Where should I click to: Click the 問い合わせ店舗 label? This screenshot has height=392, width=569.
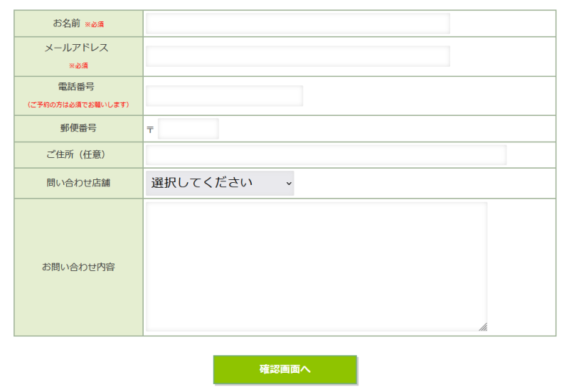[78, 183]
